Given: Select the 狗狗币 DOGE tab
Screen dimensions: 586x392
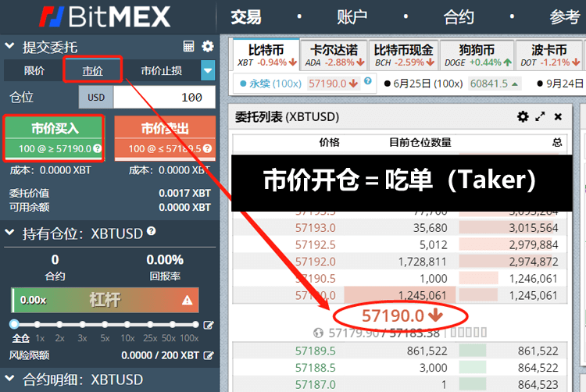Looking at the screenshot, I should point(477,55).
